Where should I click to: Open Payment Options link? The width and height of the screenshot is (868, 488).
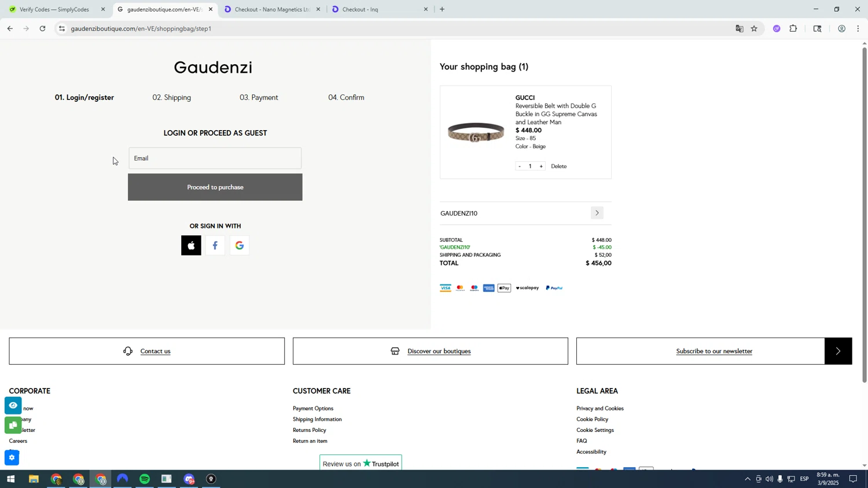point(313,408)
